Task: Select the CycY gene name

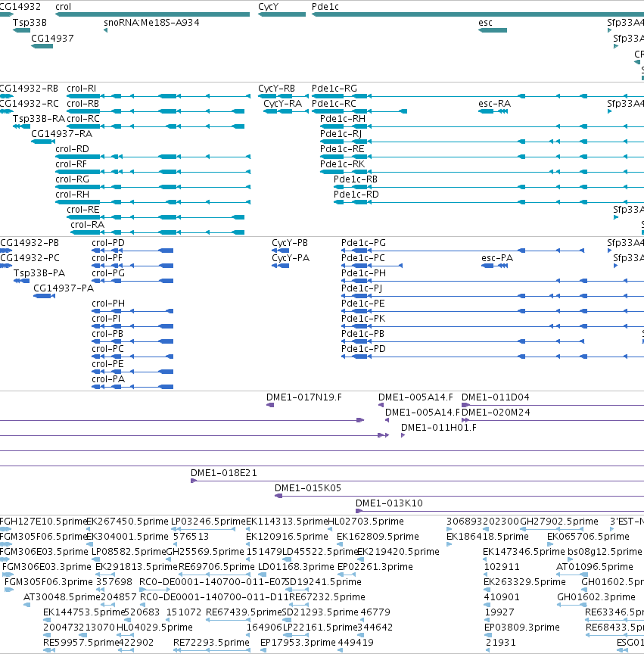Action: 268,7
